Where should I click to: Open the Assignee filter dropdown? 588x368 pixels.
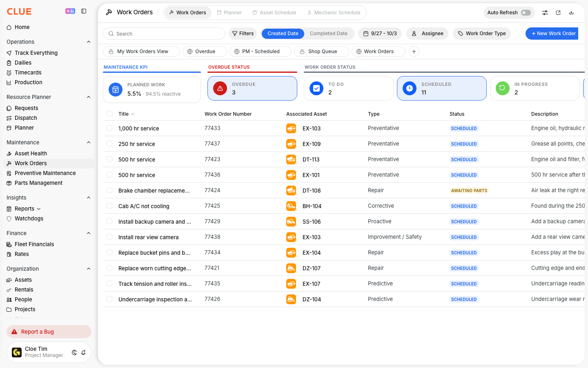click(427, 34)
